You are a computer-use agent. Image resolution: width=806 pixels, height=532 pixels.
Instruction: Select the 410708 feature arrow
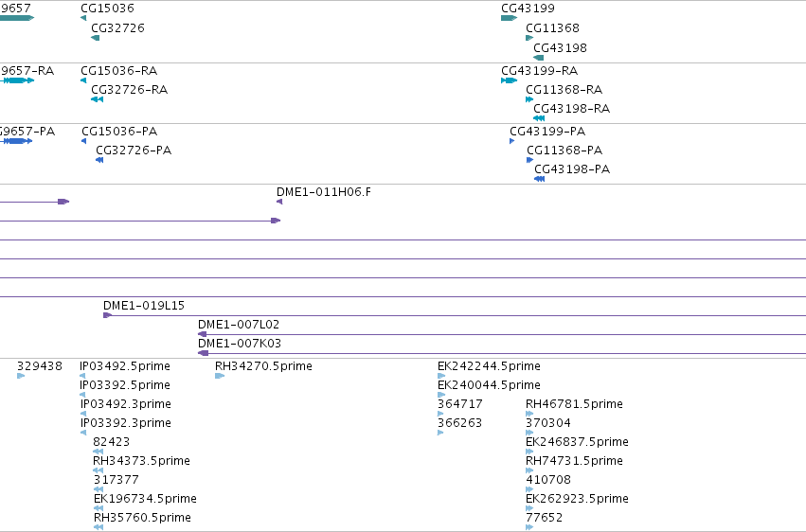pos(529,488)
